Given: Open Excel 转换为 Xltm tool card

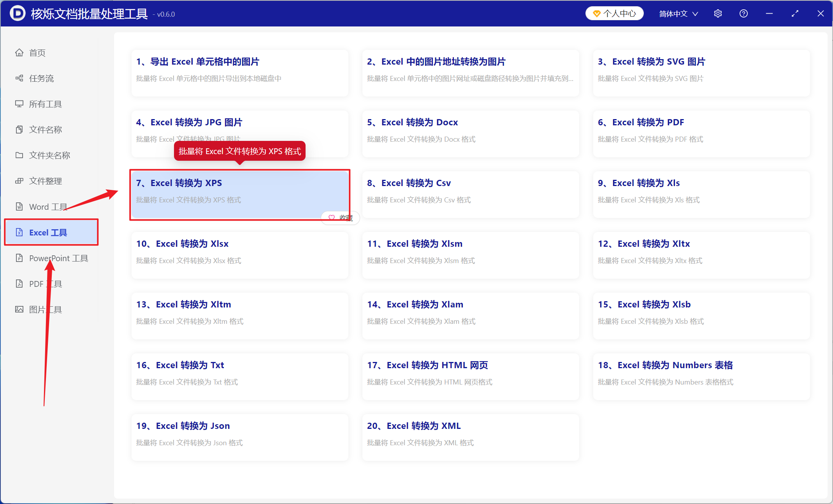Looking at the screenshot, I should (240, 316).
